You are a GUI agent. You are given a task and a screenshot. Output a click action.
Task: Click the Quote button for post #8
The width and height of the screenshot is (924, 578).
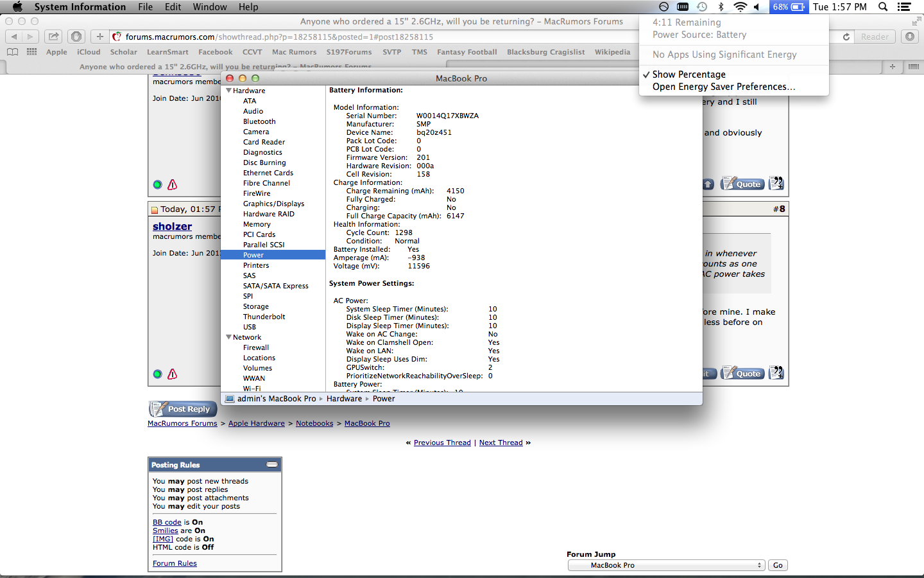coord(742,372)
